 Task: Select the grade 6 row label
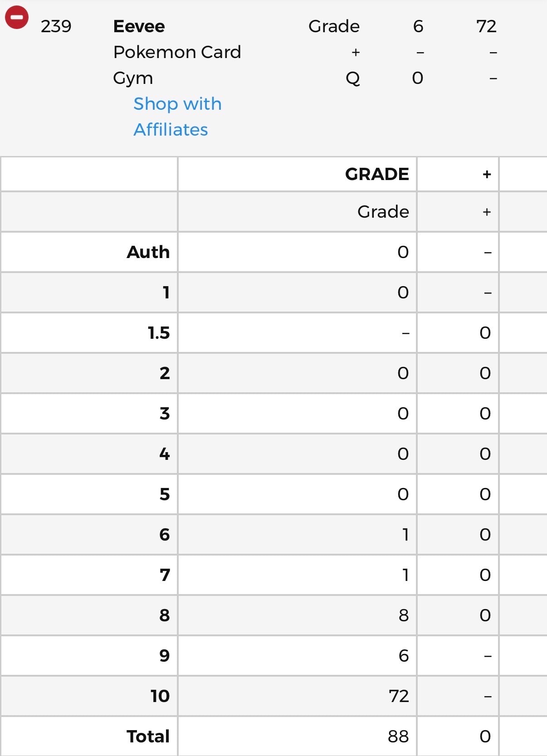[165, 534]
